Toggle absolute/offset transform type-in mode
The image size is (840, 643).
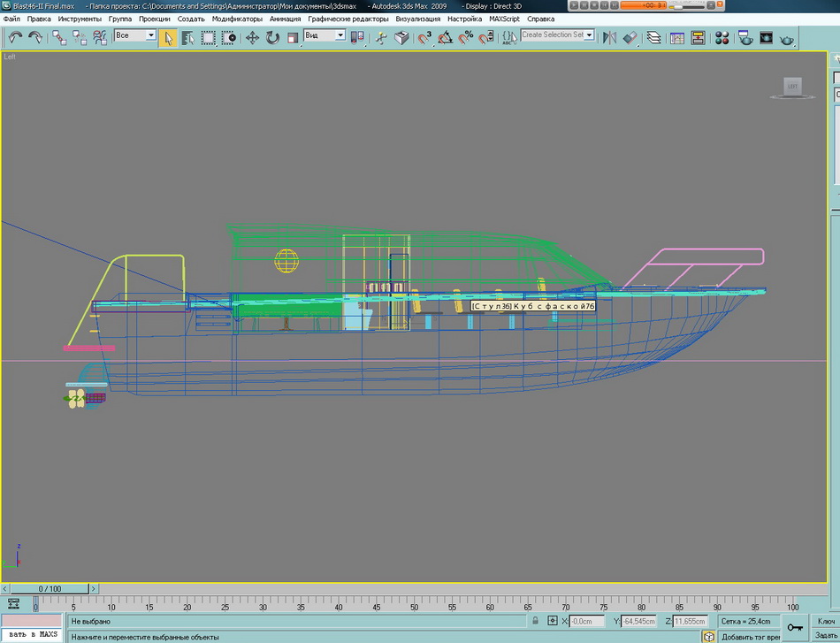553,621
